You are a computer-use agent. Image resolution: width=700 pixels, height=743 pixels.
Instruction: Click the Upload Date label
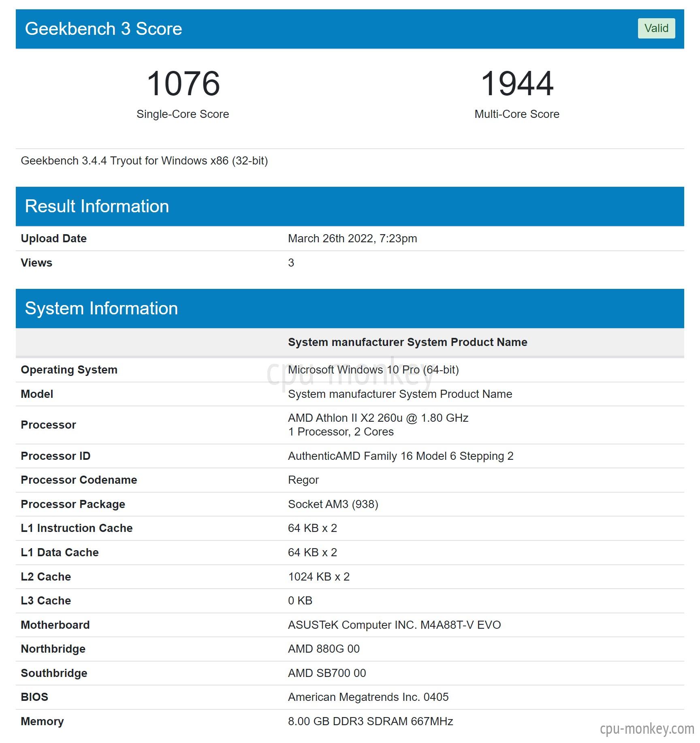[53, 238]
